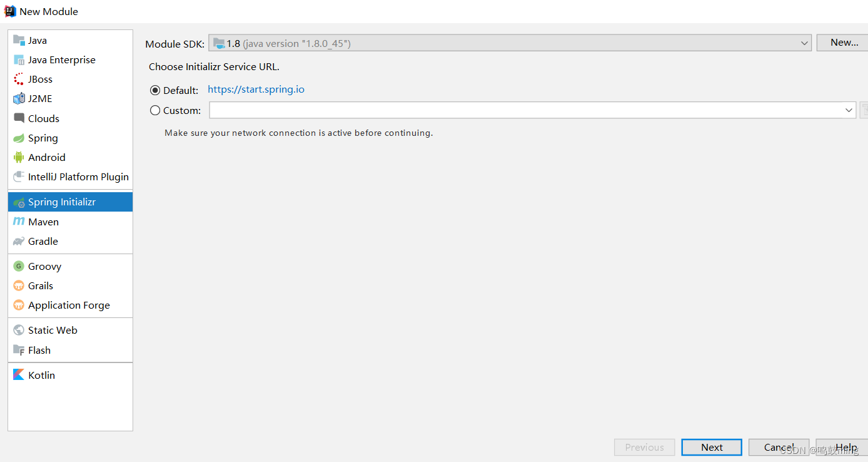Choose Kotlin module type

pyautogui.click(x=70, y=375)
